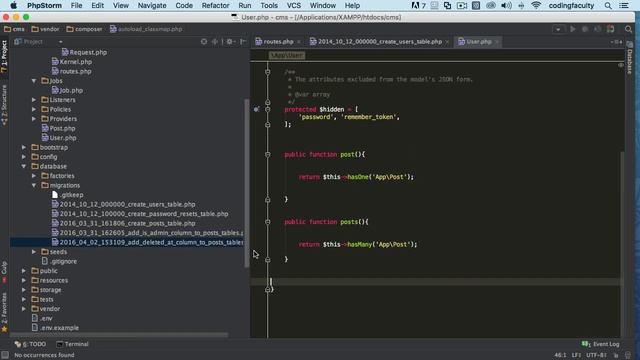Image resolution: width=640 pixels, height=360 pixels.
Task: Expand the Providers folder
Action: click(x=34, y=119)
